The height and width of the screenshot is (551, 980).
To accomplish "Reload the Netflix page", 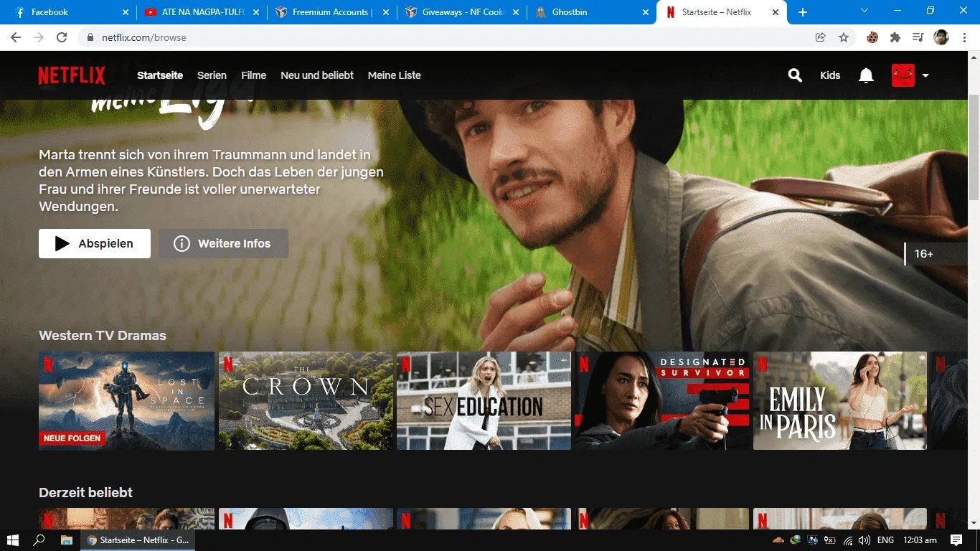I will (62, 37).
